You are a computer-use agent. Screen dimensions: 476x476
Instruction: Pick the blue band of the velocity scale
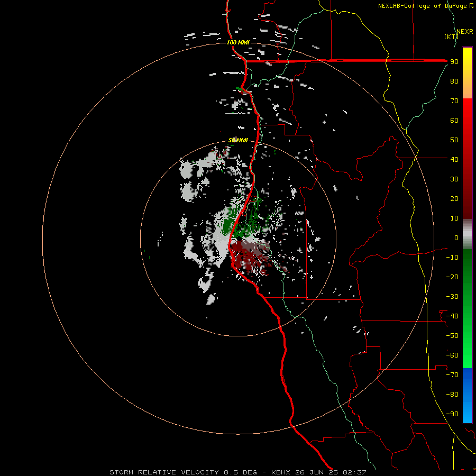(467, 396)
